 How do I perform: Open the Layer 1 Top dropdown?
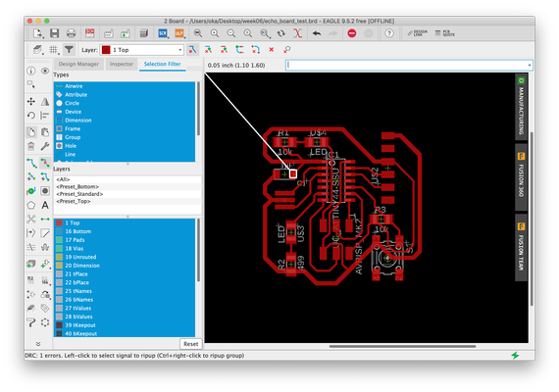click(142, 50)
